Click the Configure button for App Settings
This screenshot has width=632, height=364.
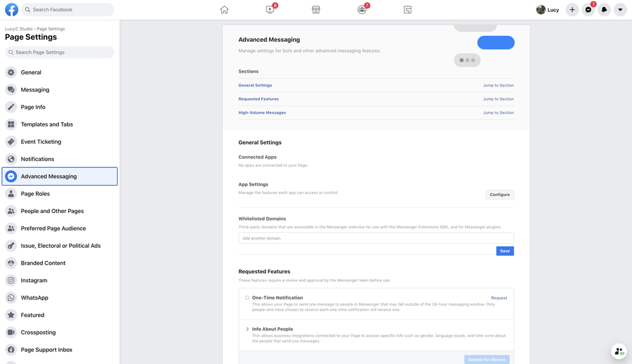(x=500, y=195)
